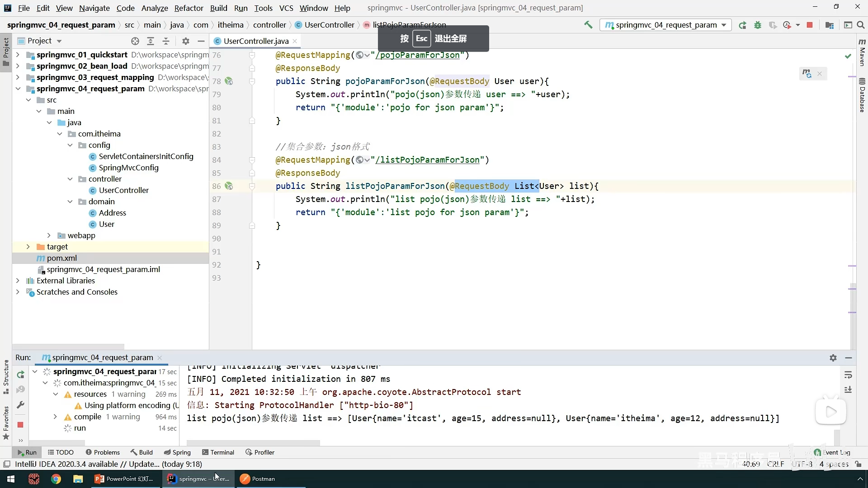This screenshot has height=488, width=868.
Task: Click the Debug bug icon in toolbar
Action: tap(758, 25)
